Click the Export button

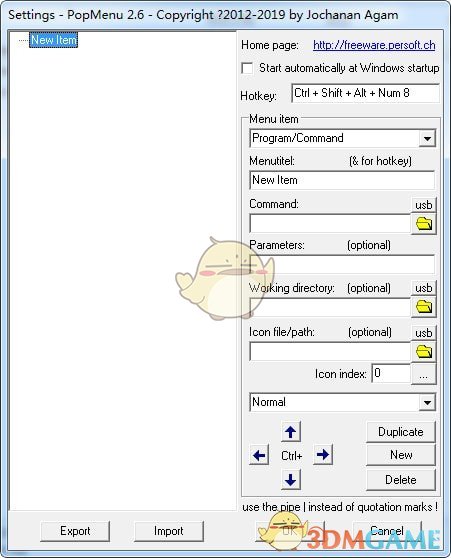pyautogui.click(x=75, y=531)
